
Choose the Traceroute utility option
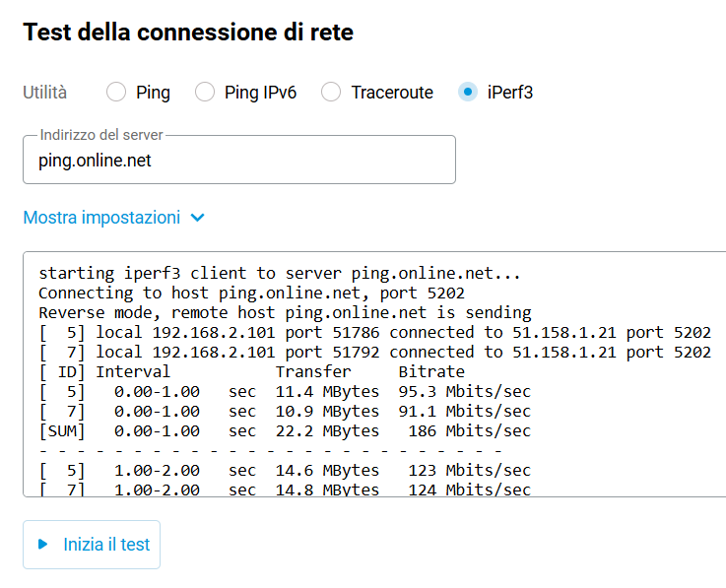pos(331,93)
